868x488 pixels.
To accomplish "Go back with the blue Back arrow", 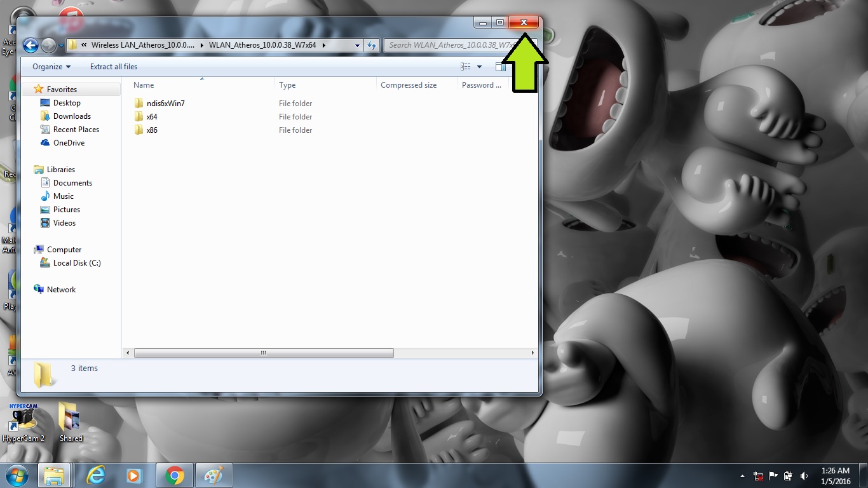I will (x=31, y=45).
